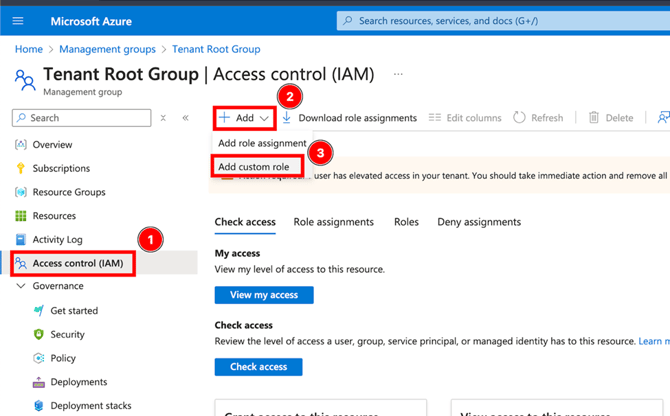This screenshot has width=670, height=416.
Task: Switch to the Deny assignments tab
Action: pyautogui.click(x=478, y=222)
